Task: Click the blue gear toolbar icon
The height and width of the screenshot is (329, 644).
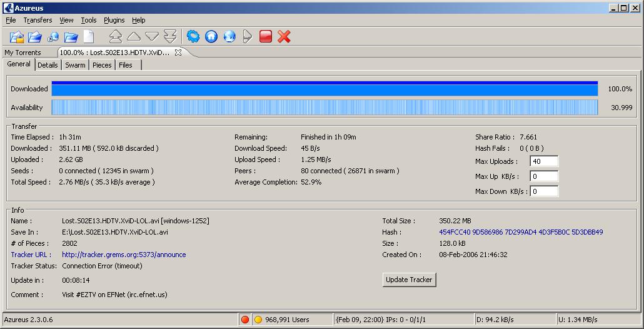Action: 193,36
